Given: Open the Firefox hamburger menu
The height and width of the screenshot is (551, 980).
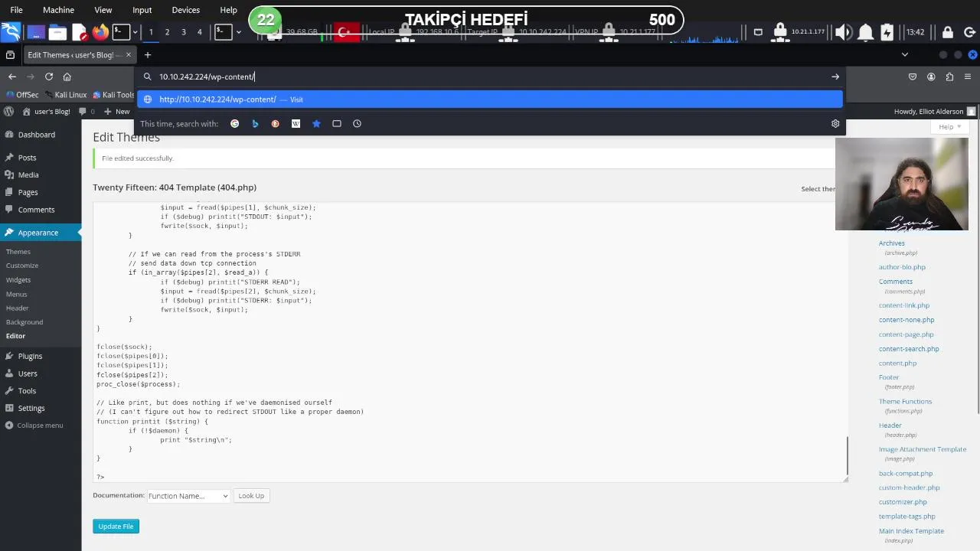Looking at the screenshot, I should (968, 77).
